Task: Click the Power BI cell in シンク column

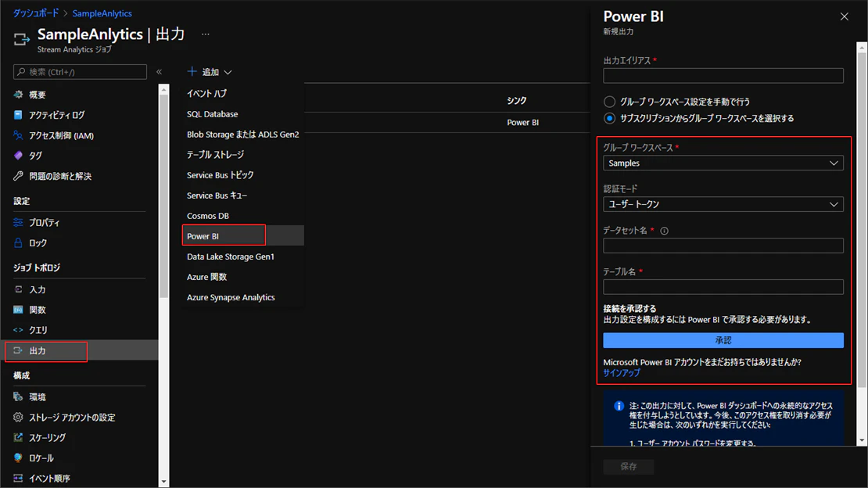Action: (522, 123)
